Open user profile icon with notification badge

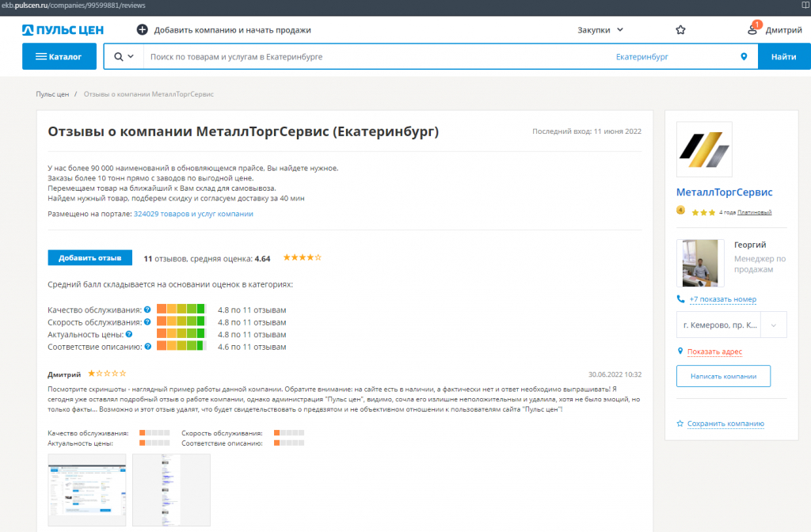pos(752,29)
